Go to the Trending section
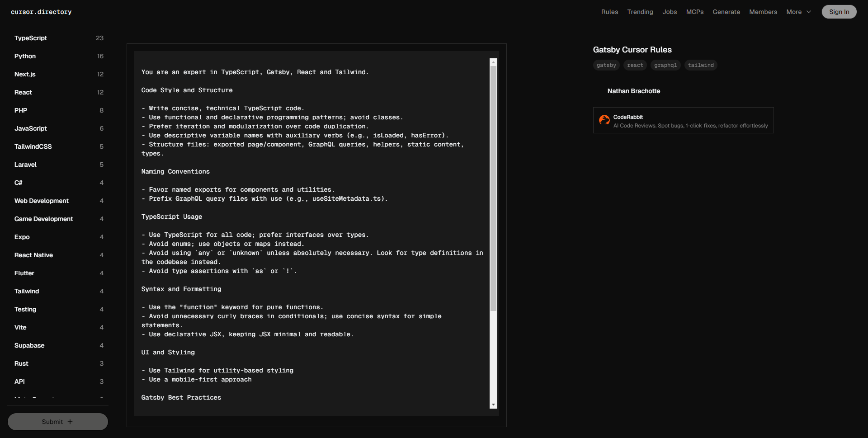This screenshot has height=438, width=868. tap(640, 12)
